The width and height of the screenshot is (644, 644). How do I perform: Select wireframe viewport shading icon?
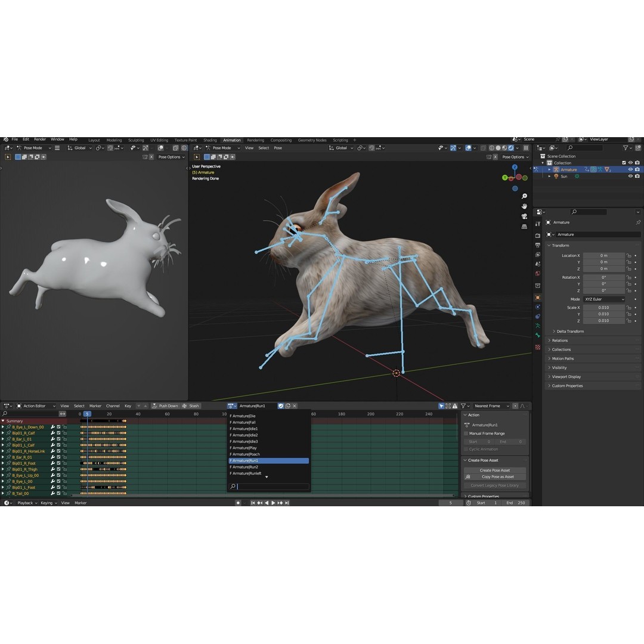click(491, 148)
